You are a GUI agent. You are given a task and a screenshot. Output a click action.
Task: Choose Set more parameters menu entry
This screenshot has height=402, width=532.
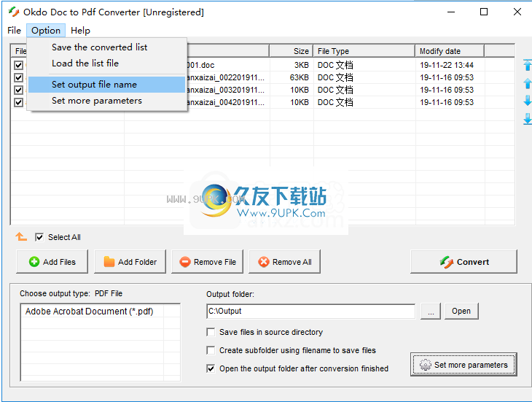tap(107, 101)
